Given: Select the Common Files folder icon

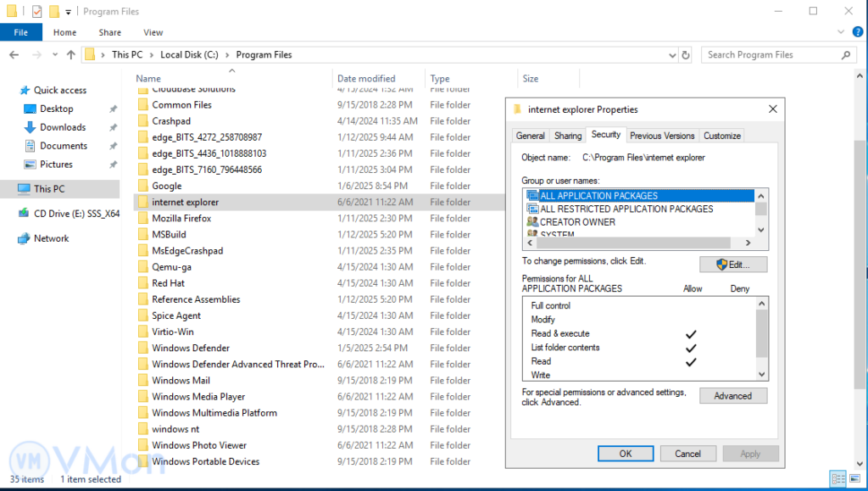Looking at the screenshot, I should coord(142,104).
